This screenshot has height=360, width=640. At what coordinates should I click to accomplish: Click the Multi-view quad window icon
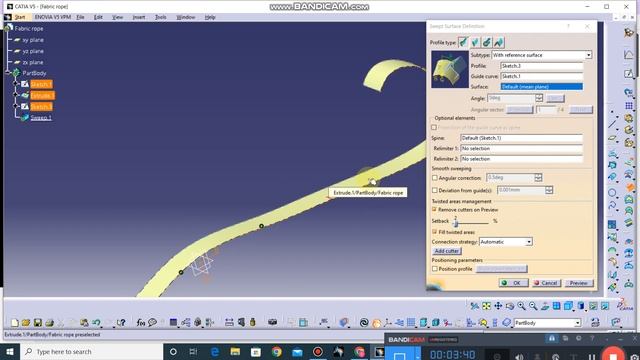(x=556, y=306)
